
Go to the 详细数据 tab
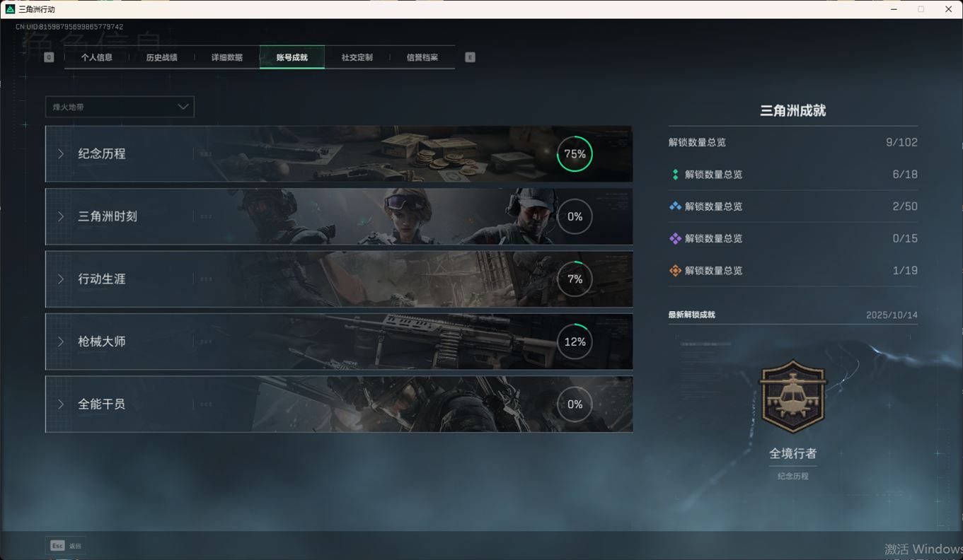pyautogui.click(x=226, y=57)
